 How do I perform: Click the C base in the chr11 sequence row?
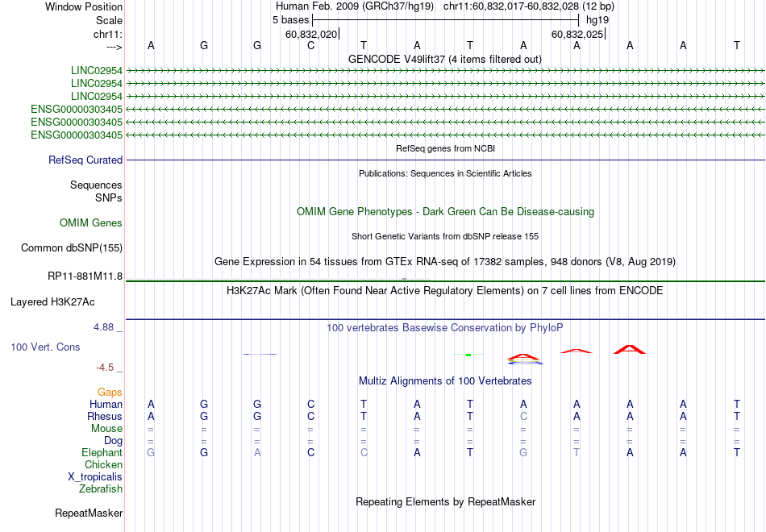click(310, 46)
